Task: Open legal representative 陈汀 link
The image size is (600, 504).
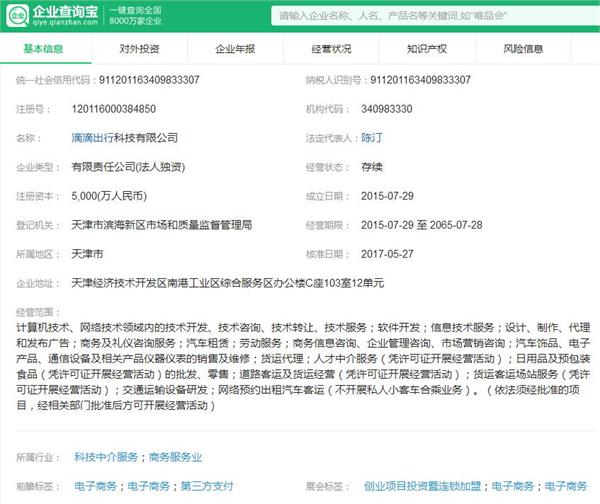Action: point(372,138)
